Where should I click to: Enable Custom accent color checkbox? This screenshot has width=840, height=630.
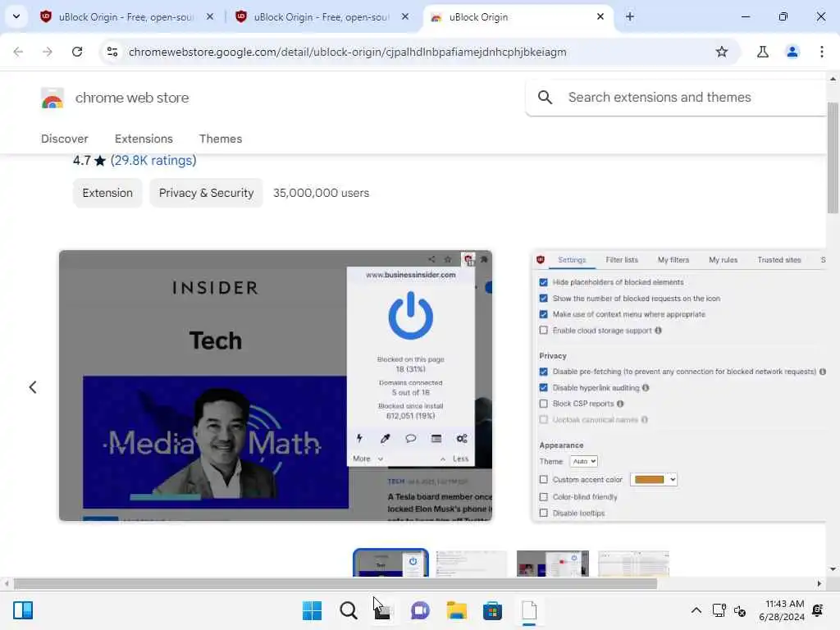(x=543, y=479)
